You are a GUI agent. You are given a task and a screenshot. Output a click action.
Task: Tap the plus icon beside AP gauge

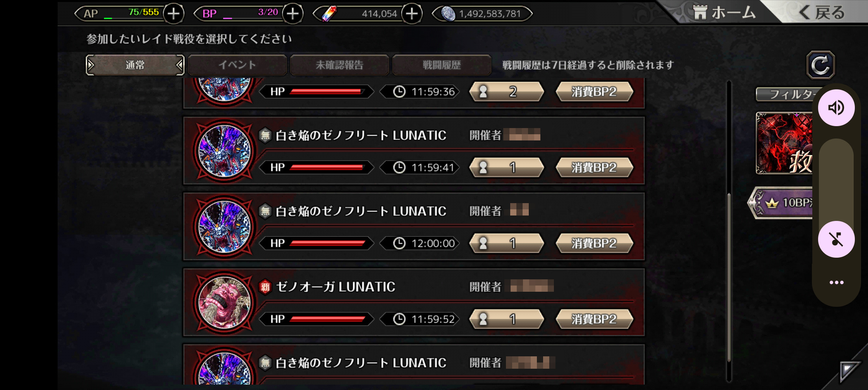tap(174, 14)
